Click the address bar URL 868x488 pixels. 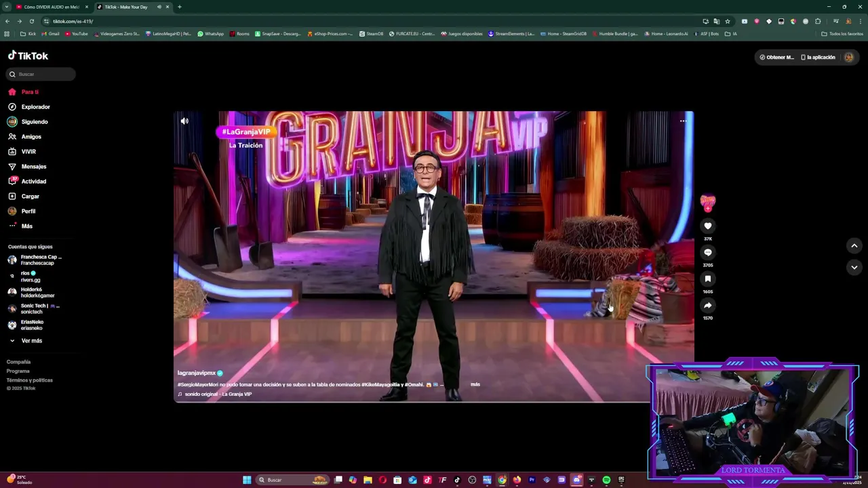73,21
